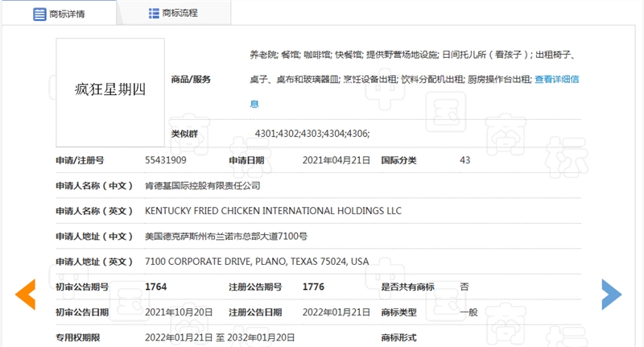
Task: Click the 国际分类 label
Action: 398,160
